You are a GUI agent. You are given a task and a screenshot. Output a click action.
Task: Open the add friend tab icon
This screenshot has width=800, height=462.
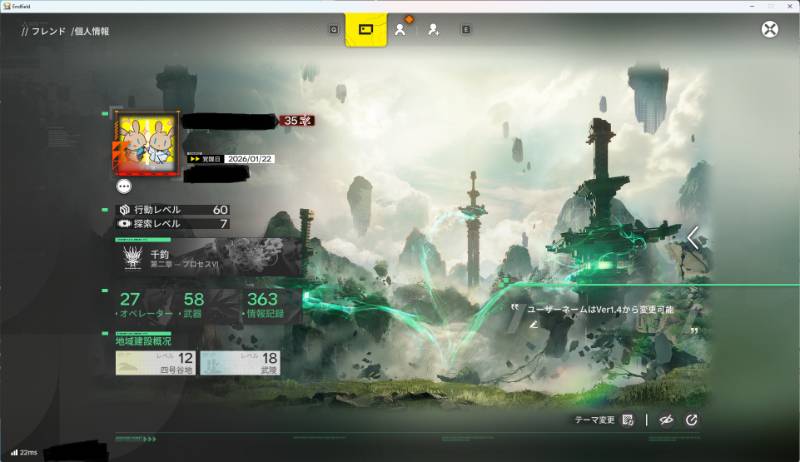[x=433, y=30]
